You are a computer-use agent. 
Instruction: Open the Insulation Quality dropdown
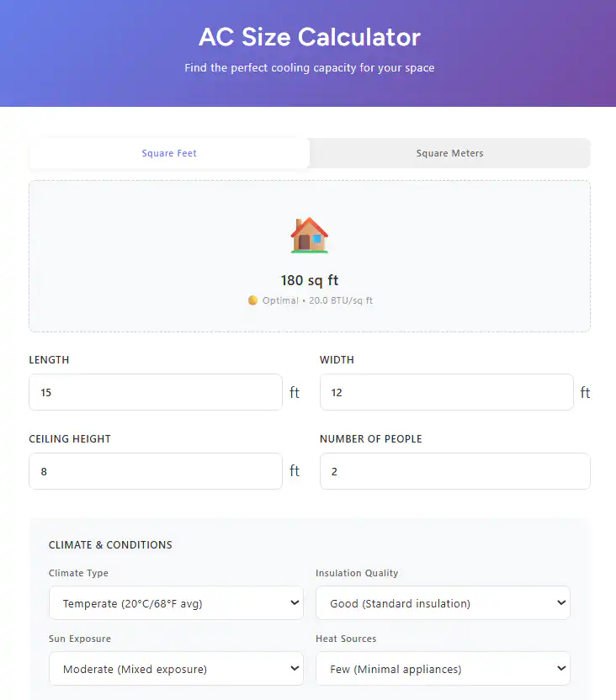[443, 603]
